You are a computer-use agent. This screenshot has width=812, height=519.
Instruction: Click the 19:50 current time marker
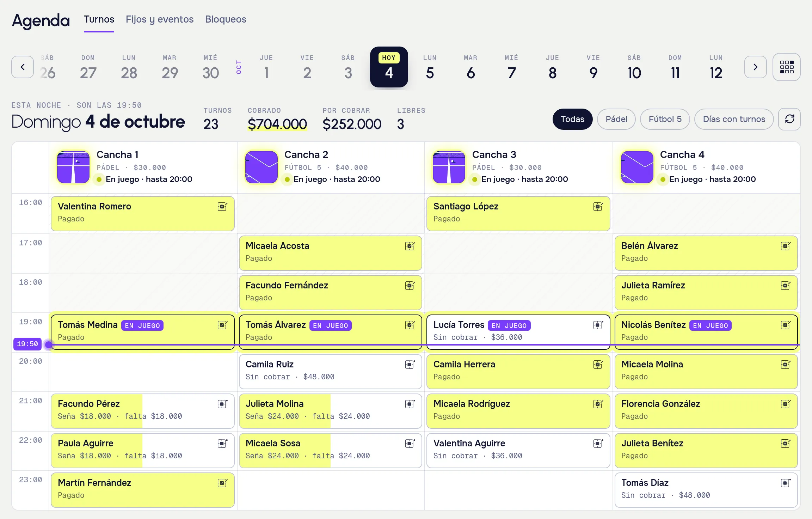27,344
